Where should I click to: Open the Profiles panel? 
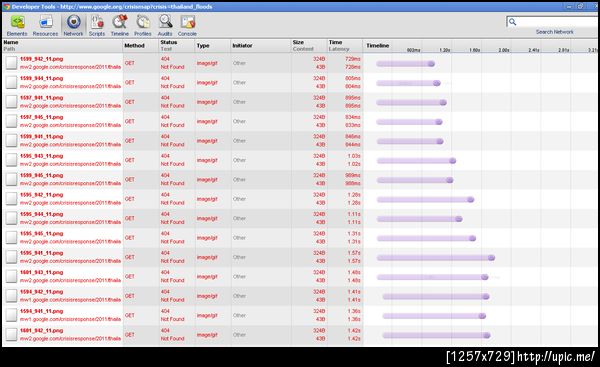point(143,26)
